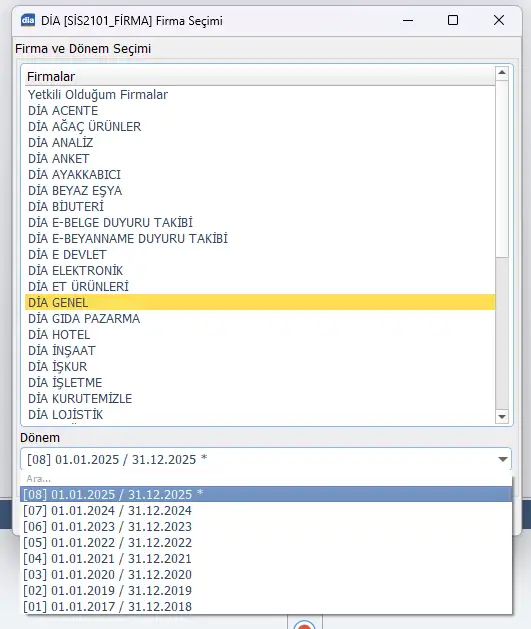The width and height of the screenshot is (531, 629).
Task: Select DİA LOJİSTİK firm
Action: [x=260, y=414]
